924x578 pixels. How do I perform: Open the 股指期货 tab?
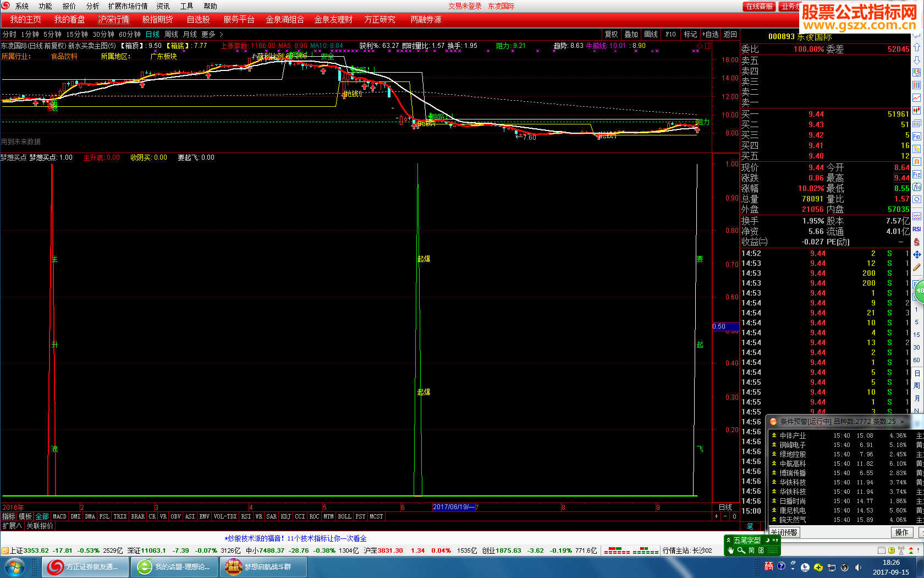[157, 19]
